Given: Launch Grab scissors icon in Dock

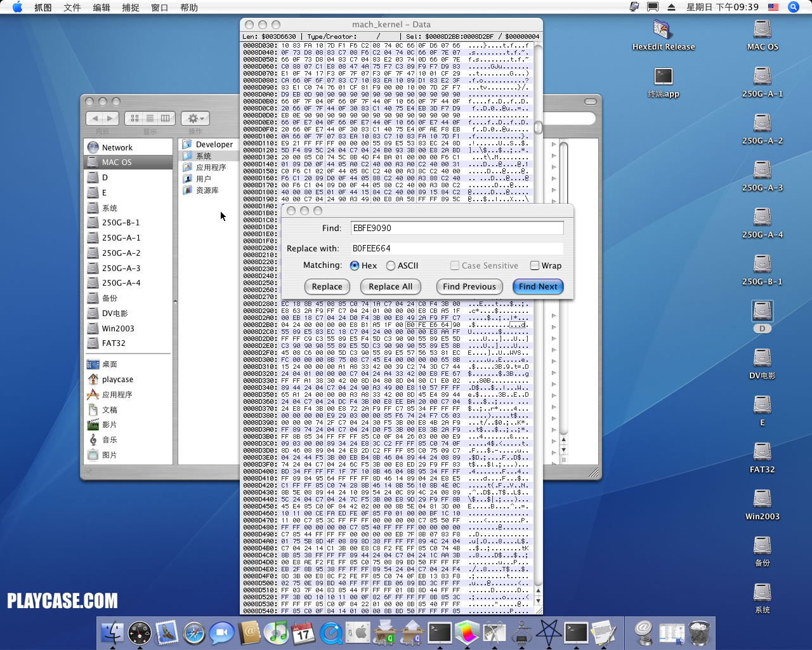Looking at the screenshot, I should pyautogui.click(x=495, y=632).
